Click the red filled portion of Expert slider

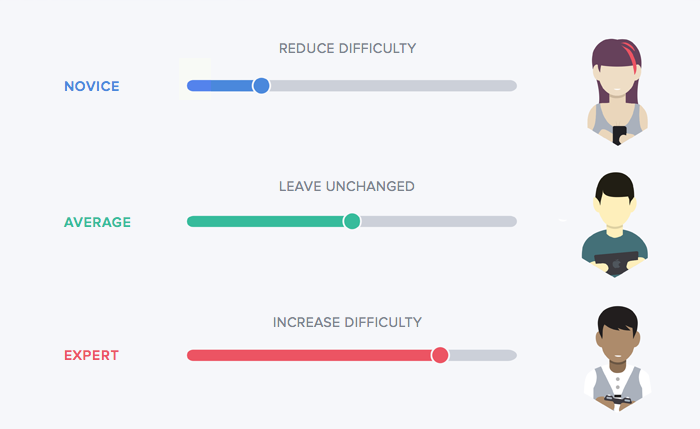pyautogui.click(x=309, y=355)
